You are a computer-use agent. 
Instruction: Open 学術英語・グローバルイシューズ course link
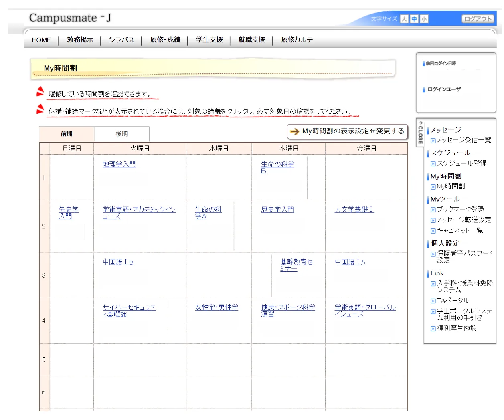tap(365, 311)
